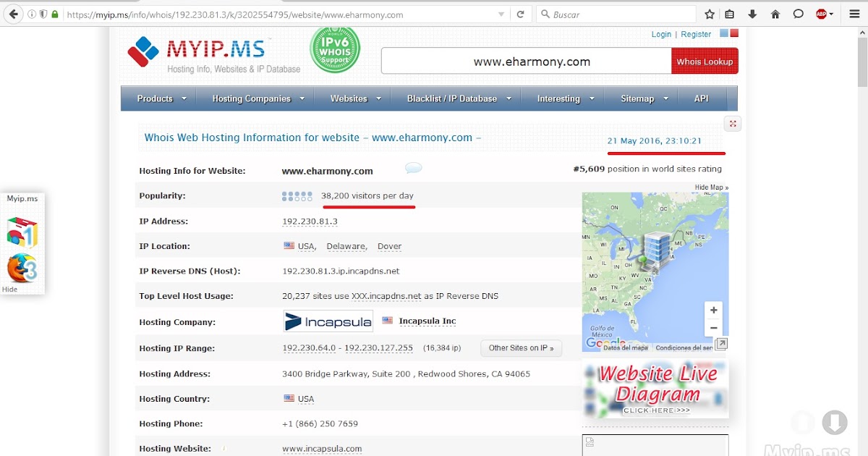The image size is (868, 456).
Task: Open site identity info icon in address bar
Action: pos(31,14)
